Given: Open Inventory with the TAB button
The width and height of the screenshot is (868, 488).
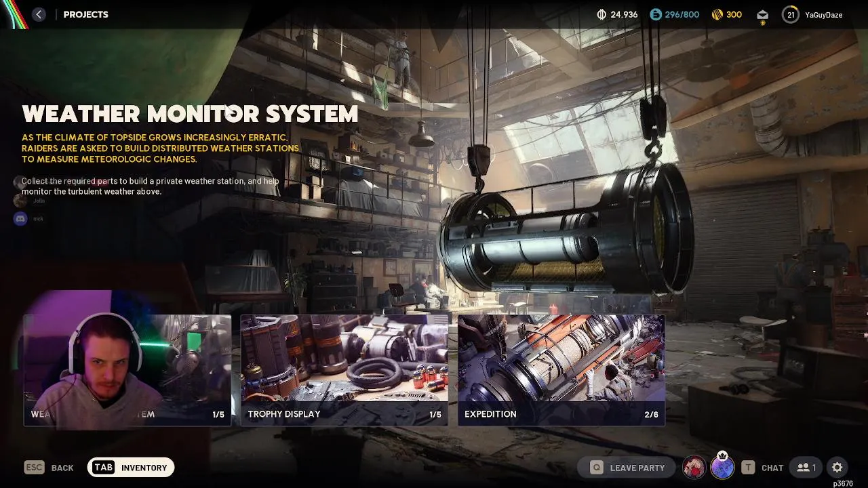Looking at the screenshot, I should [131, 468].
